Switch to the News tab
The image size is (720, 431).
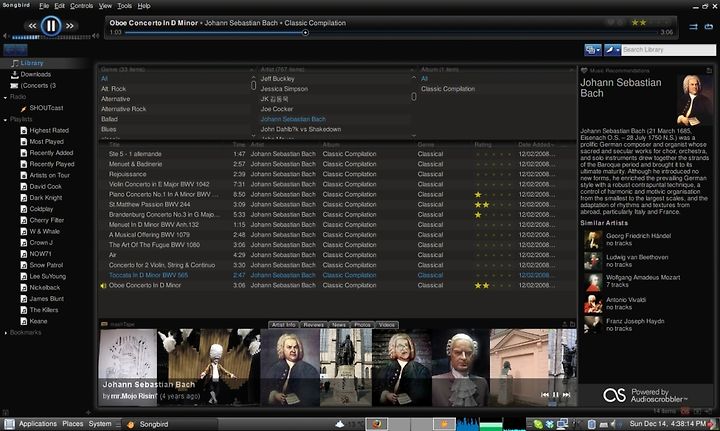click(x=339, y=325)
